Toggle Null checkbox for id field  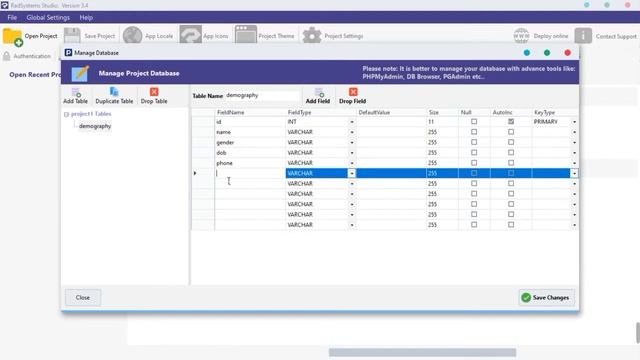tap(474, 122)
